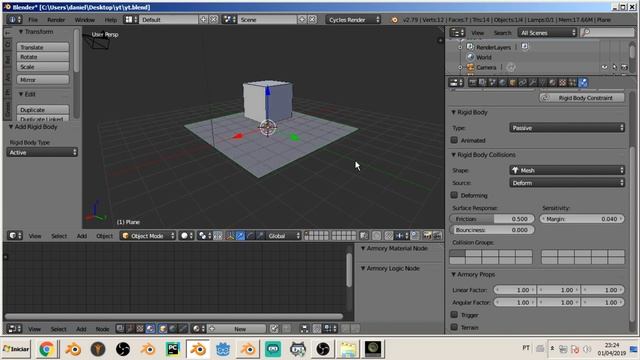Open the Object properties tab icon

(x=512, y=82)
